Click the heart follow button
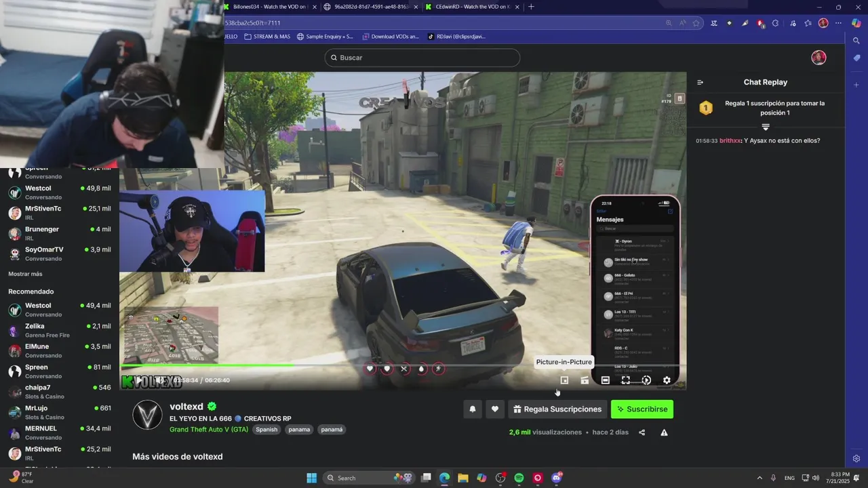The height and width of the screenshot is (488, 868). point(495,409)
